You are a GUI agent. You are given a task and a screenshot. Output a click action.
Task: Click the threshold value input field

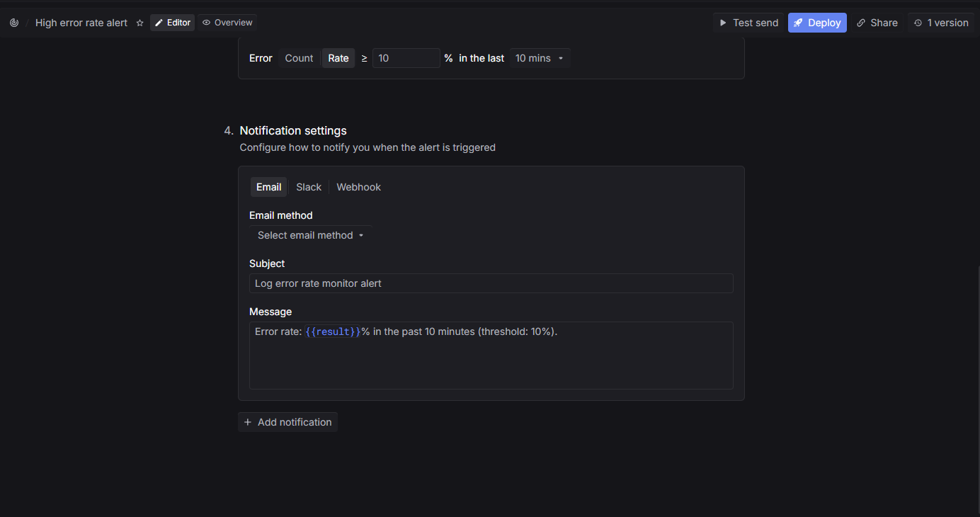[406, 58]
